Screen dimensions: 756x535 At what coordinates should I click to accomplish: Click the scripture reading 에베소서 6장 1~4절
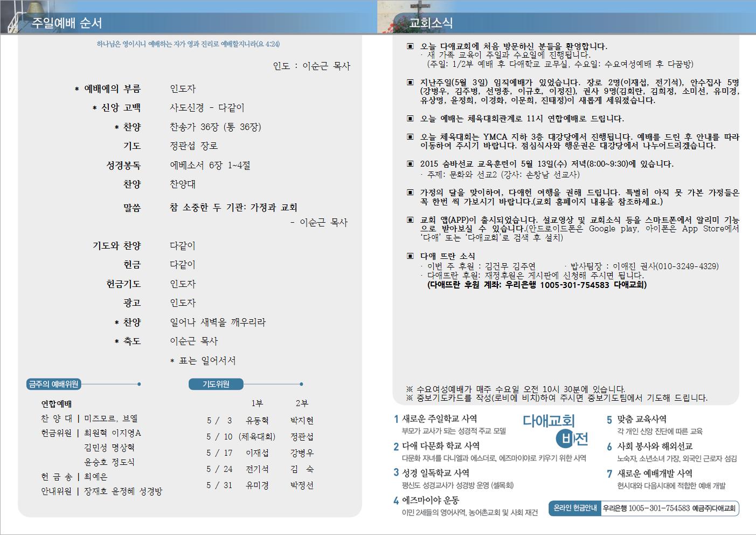click(210, 166)
